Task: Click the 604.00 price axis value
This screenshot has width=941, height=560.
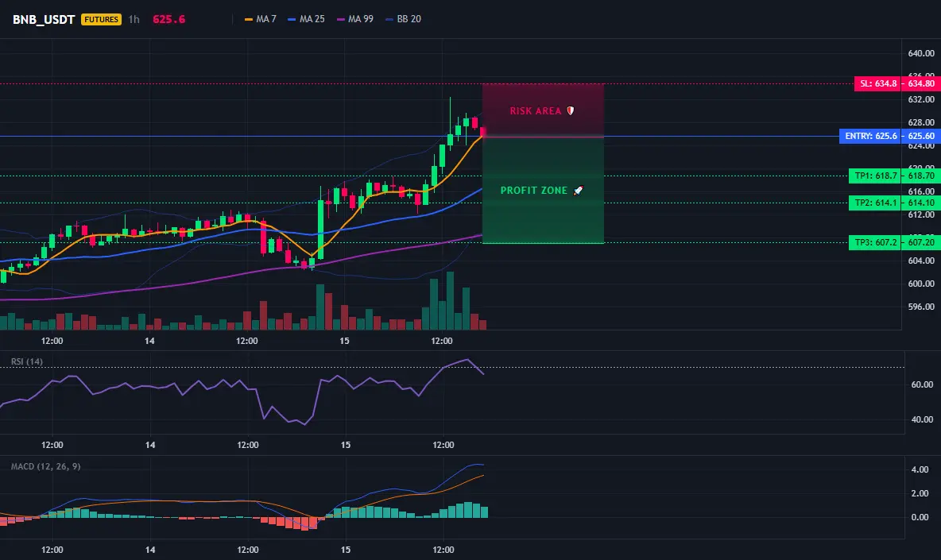Action: 921,261
